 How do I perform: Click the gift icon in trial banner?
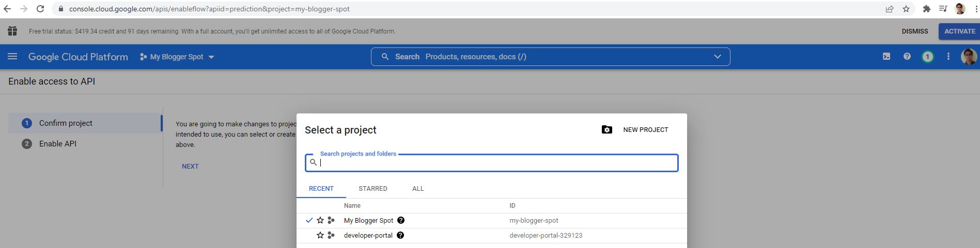[x=12, y=31]
